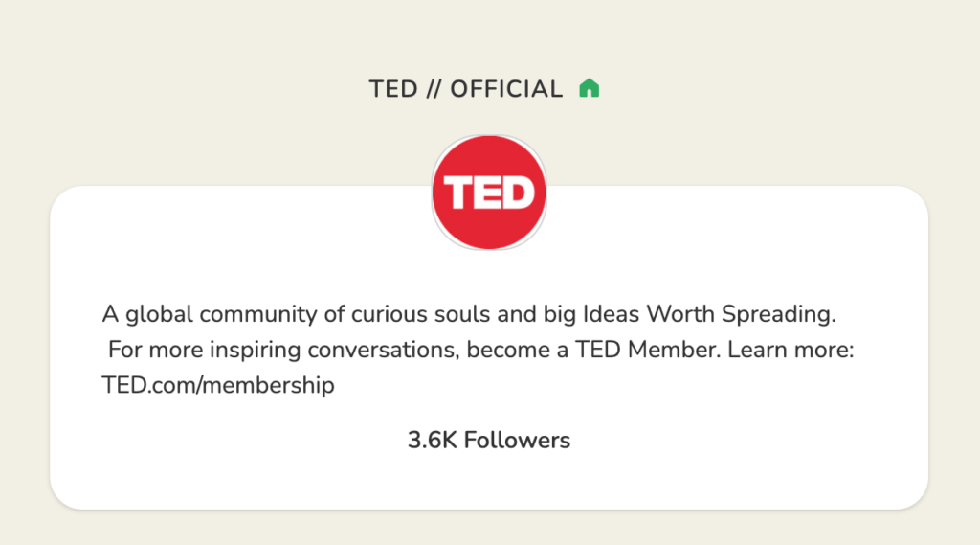
Task: Click "For more inspiring conversations" line
Action: tap(480, 350)
